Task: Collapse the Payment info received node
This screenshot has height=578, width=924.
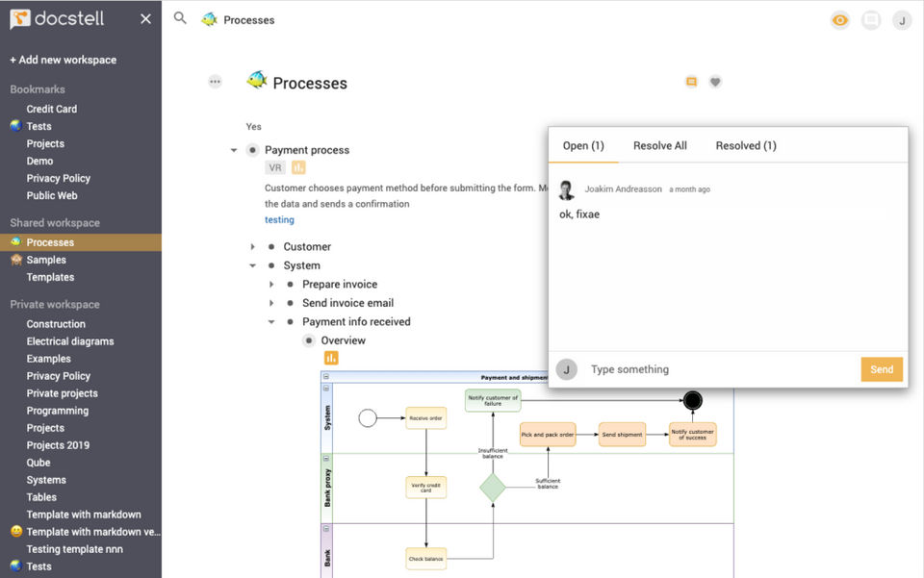Action: point(271,322)
